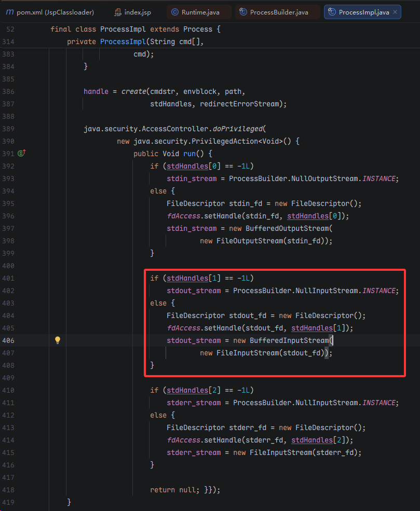420x511 pixels.
Task: Close the ProcessImpl.java tab
Action: click(395, 12)
